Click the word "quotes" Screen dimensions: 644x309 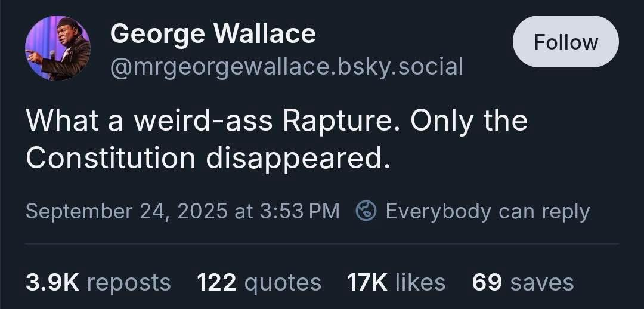(282, 282)
